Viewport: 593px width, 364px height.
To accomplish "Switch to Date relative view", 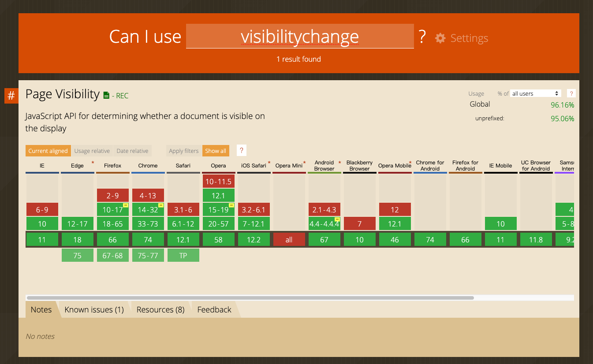I will [132, 151].
